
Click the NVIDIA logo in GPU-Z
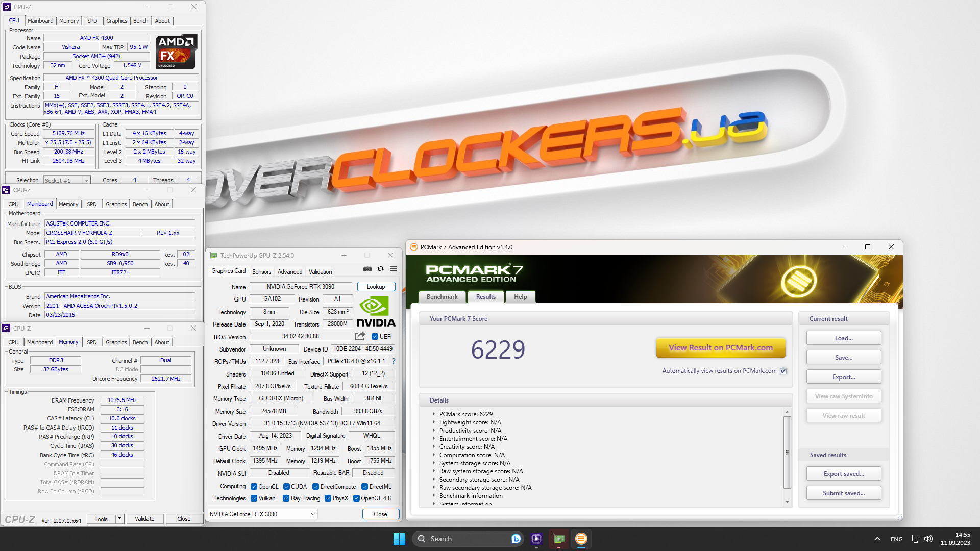(376, 312)
